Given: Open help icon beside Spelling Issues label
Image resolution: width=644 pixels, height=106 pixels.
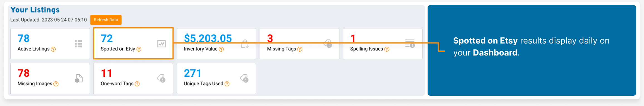Looking at the screenshot, I should [x=387, y=49].
